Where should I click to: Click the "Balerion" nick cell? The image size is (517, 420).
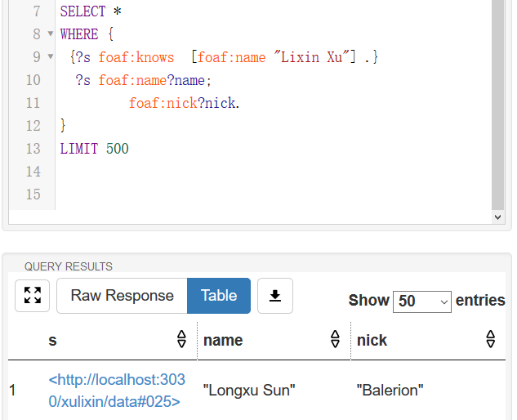(390, 391)
